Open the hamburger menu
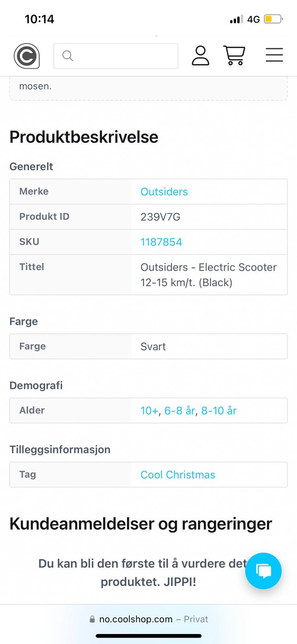Image resolution: width=297 pixels, height=644 pixels. (274, 55)
